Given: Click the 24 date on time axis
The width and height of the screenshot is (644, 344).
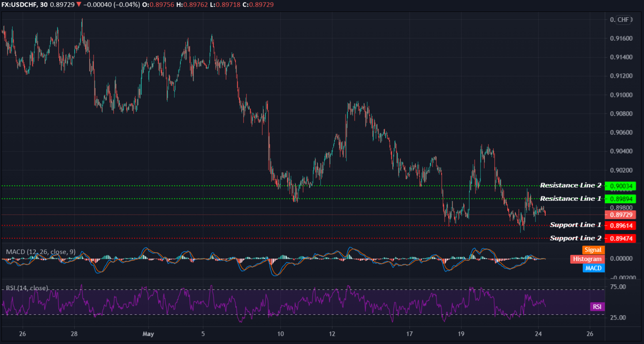Looking at the screenshot, I should tap(538, 334).
